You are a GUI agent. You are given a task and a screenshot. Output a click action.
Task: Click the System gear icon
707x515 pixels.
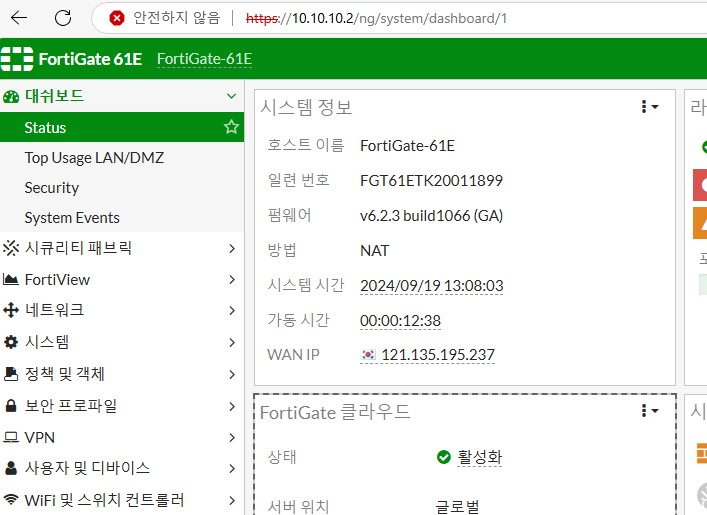(x=11, y=342)
